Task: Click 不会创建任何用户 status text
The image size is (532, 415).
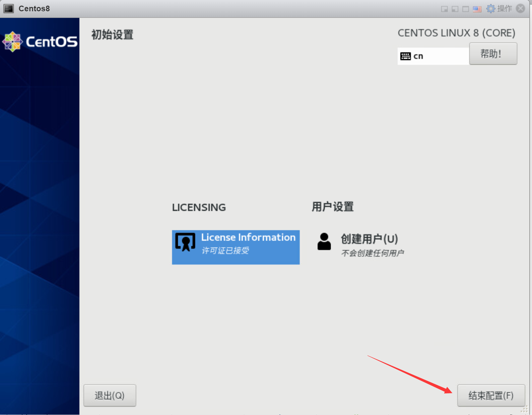Action: tap(372, 253)
